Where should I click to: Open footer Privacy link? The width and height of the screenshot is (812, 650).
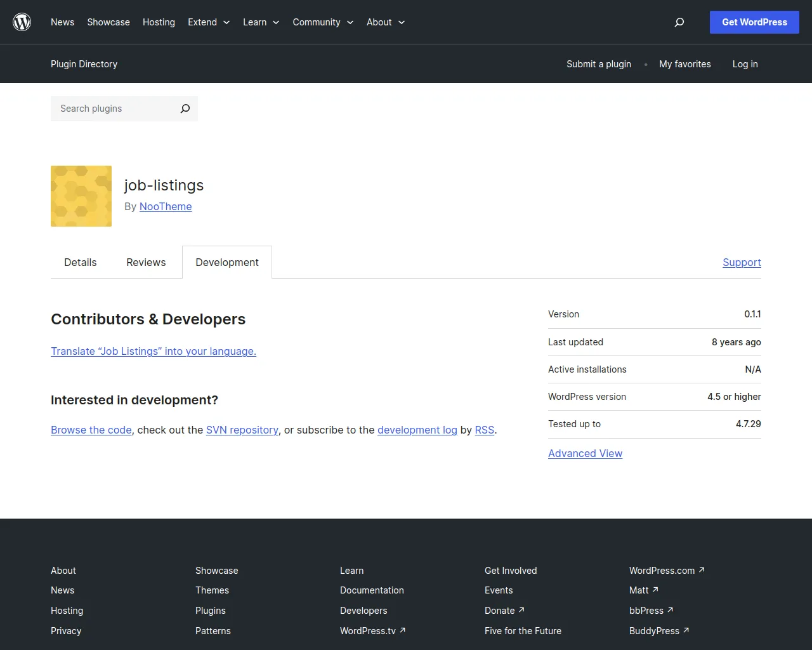66,631
